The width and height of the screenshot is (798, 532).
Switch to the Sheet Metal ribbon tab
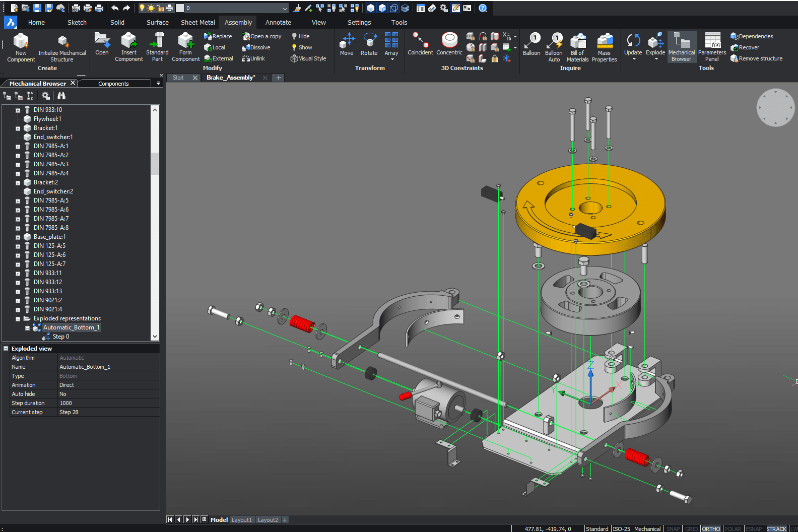coord(197,22)
